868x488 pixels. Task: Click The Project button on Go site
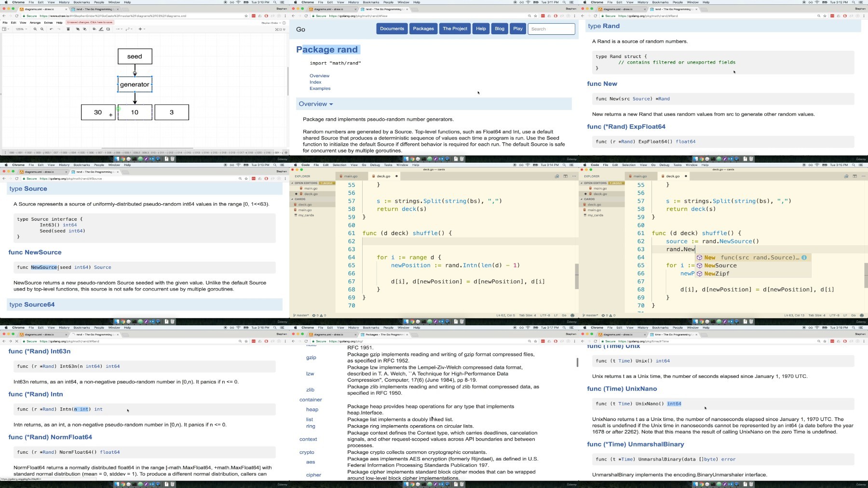455,28
